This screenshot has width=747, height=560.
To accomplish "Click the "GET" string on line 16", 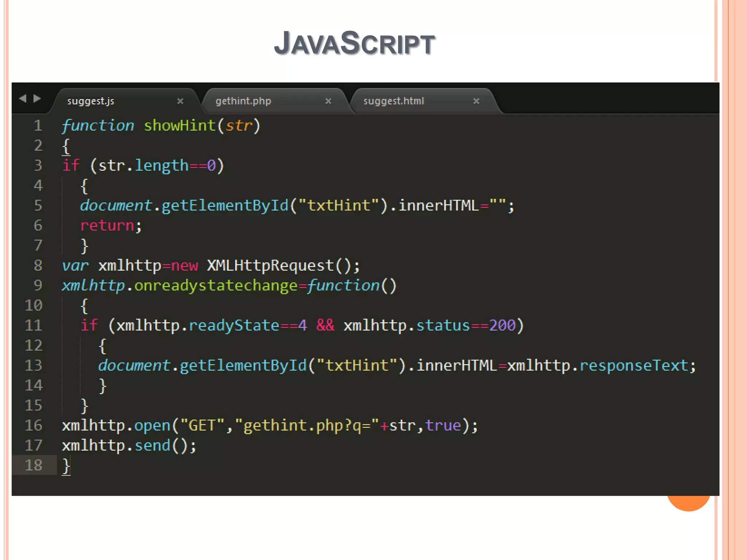I will point(202,425).
